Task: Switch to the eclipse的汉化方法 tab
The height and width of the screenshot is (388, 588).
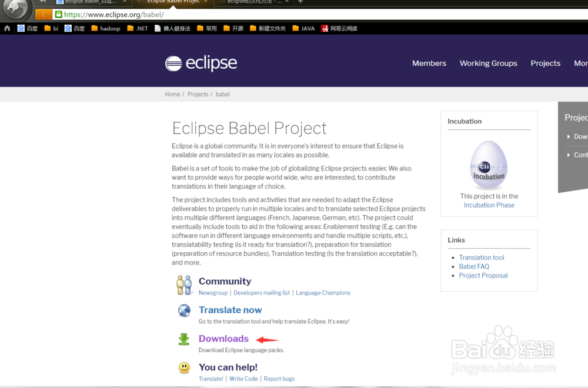Action: point(254,2)
